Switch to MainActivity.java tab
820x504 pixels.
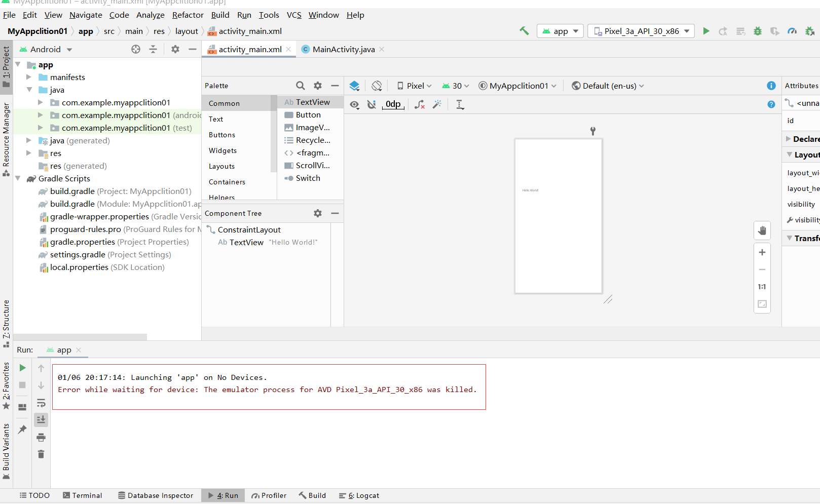343,49
